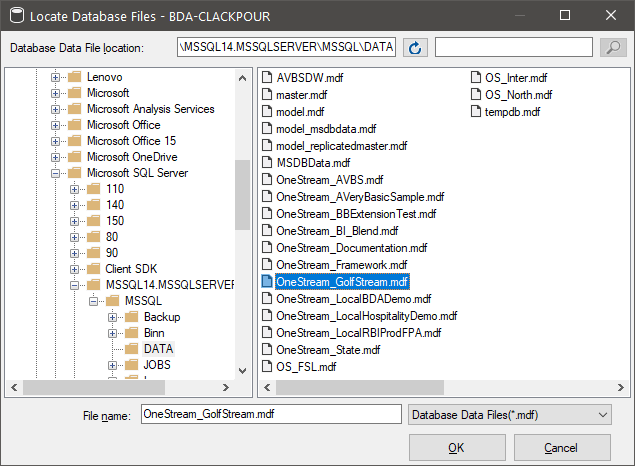Image resolution: width=635 pixels, height=466 pixels.
Task: Click the file list scroll right arrow
Action: point(620,387)
